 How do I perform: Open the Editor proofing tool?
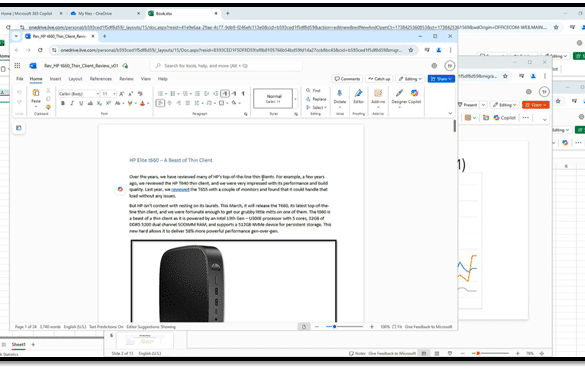click(x=359, y=93)
